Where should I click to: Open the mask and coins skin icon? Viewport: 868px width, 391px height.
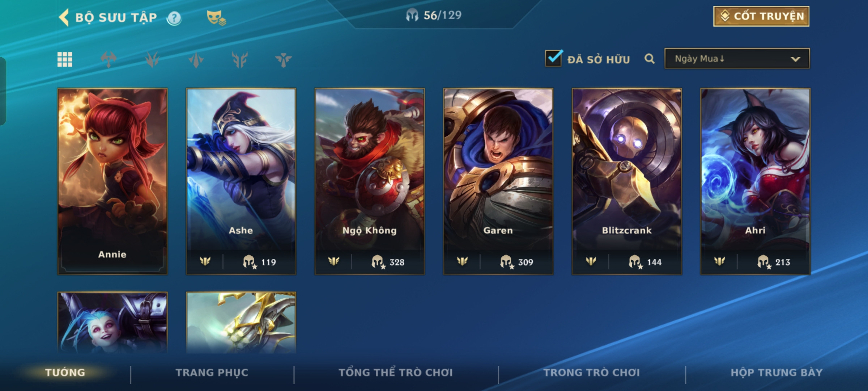pos(216,18)
